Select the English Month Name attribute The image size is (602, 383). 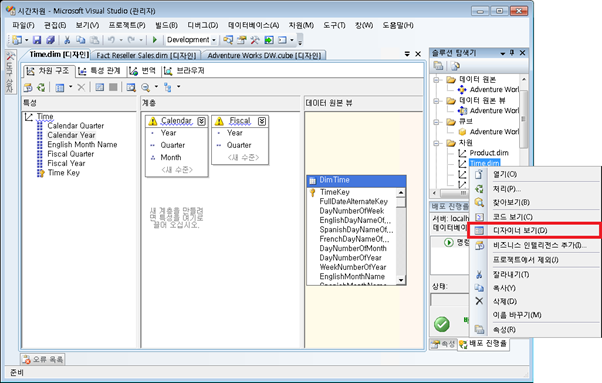click(82, 145)
